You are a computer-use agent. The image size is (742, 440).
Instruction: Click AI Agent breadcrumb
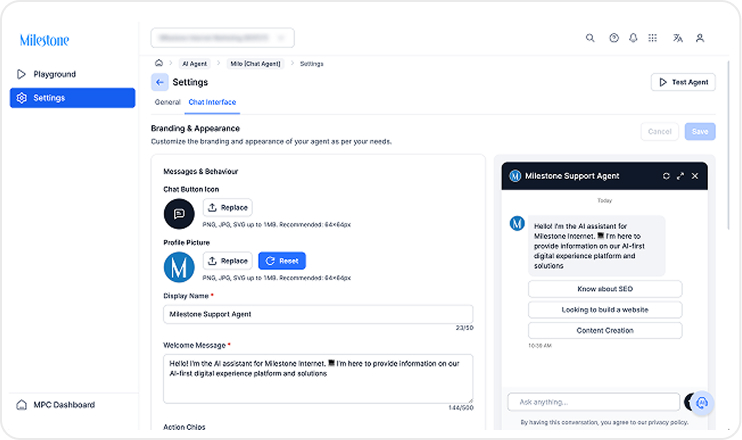click(194, 63)
